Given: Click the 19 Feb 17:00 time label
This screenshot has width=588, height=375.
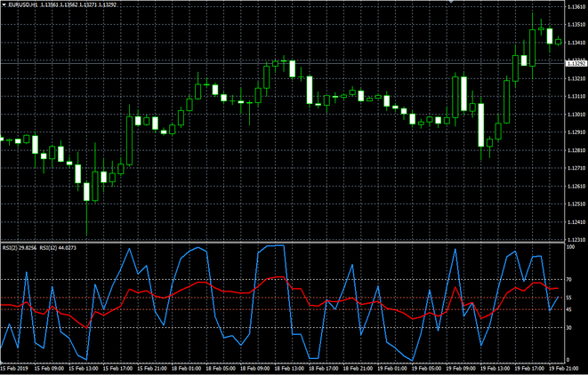Looking at the screenshot, I should 529,369.
